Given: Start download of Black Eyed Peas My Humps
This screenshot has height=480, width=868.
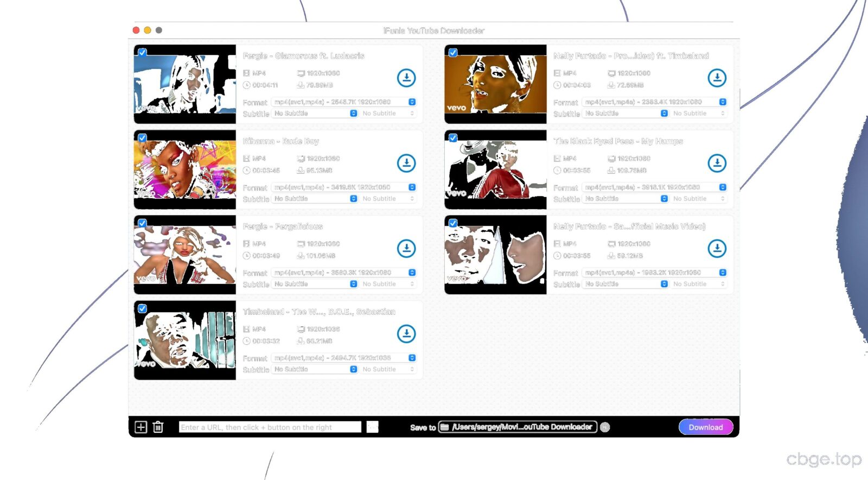Looking at the screenshot, I should (x=717, y=163).
